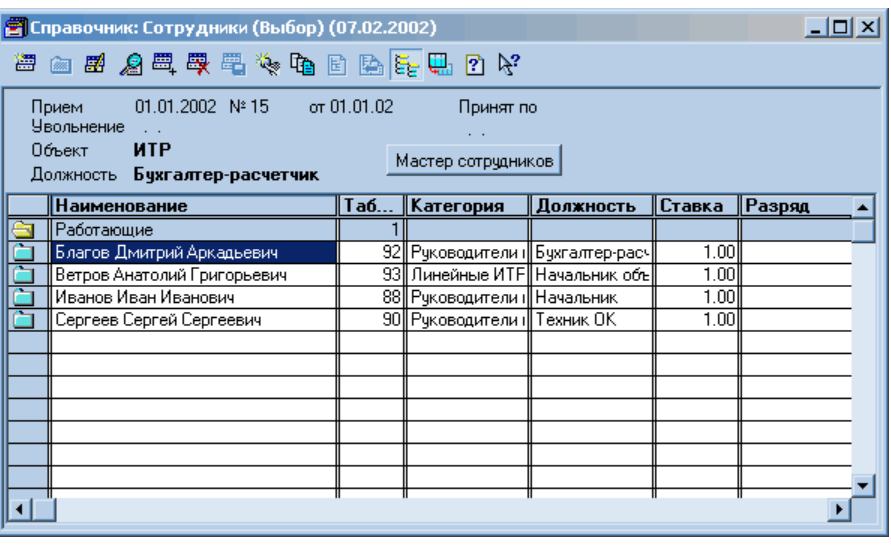
Task: Click the Мастер сотрудников button
Action: click(474, 161)
